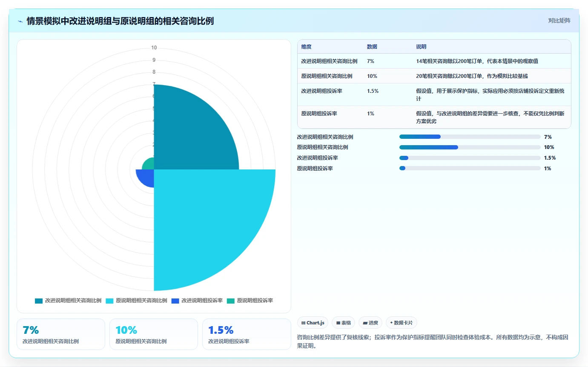
Task: Click the 7% value in table
Action: (370, 61)
